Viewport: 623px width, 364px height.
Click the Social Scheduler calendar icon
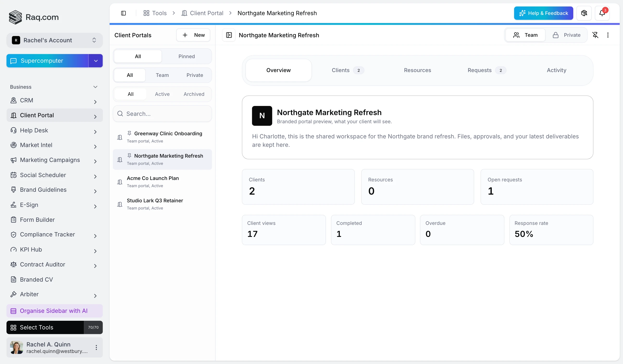click(x=14, y=175)
